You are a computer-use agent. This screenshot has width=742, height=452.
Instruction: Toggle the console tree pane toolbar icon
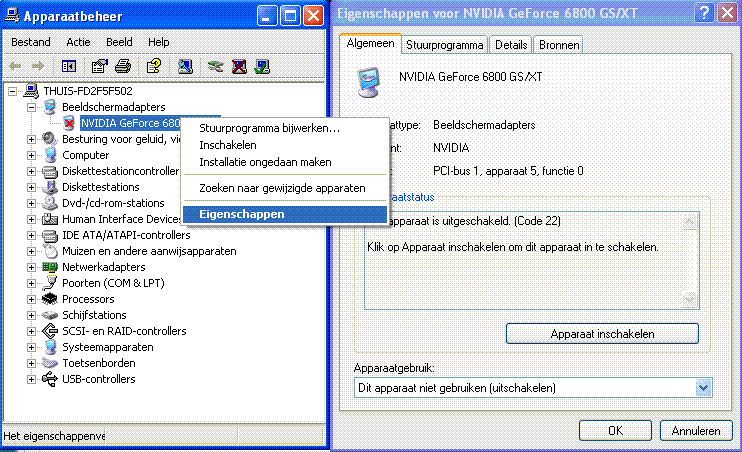pyautogui.click(x=69, y=66)
